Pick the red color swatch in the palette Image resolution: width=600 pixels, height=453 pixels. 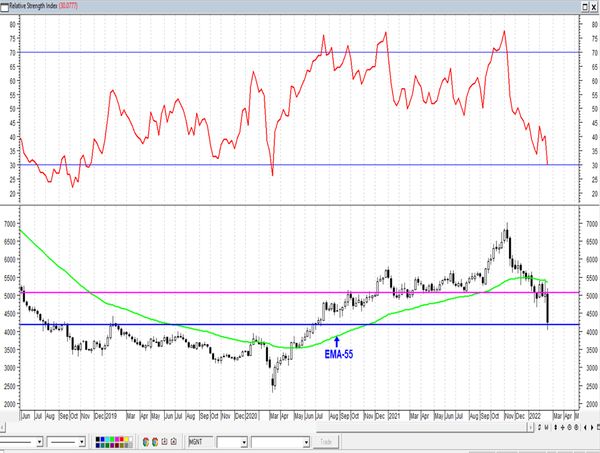click(122, 439)
